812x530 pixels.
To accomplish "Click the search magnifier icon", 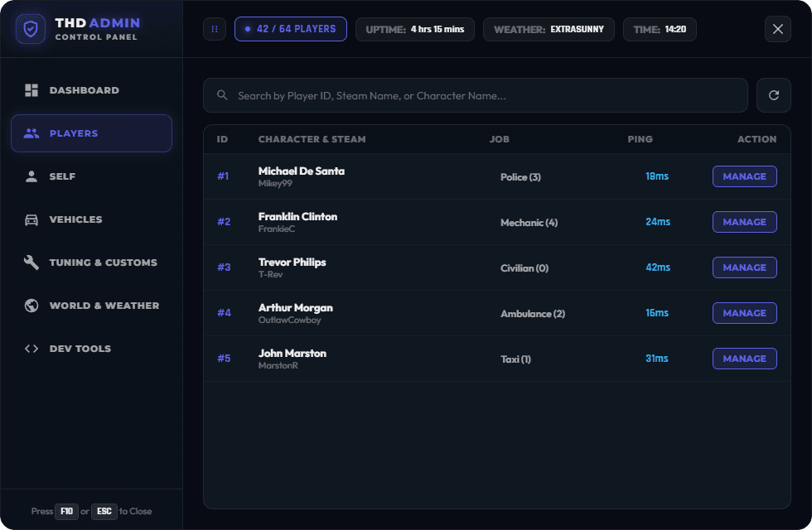I will (x=222, y=95).
